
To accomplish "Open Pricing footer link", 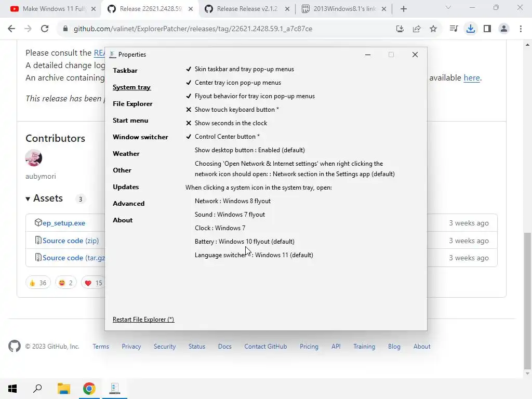I will click(x=309, y=347).
